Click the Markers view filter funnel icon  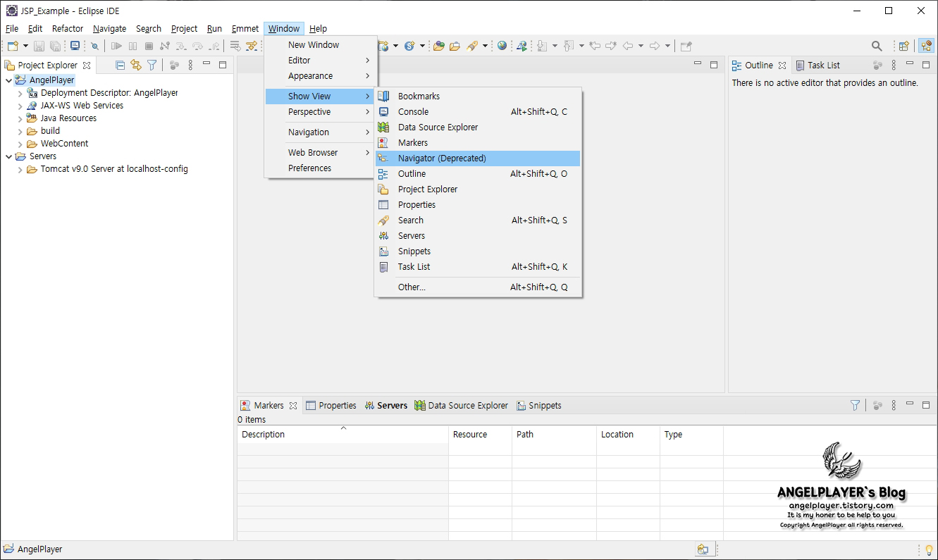[x=855, y=405]
